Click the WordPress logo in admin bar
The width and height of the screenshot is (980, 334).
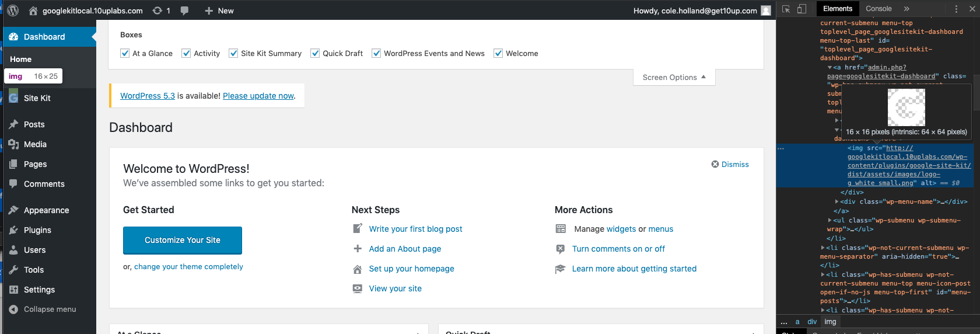[13, 11]
